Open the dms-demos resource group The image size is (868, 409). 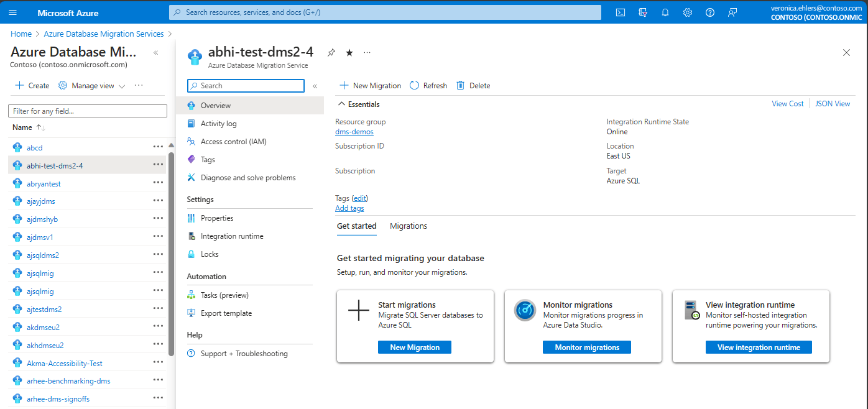[x=354, y=131]
